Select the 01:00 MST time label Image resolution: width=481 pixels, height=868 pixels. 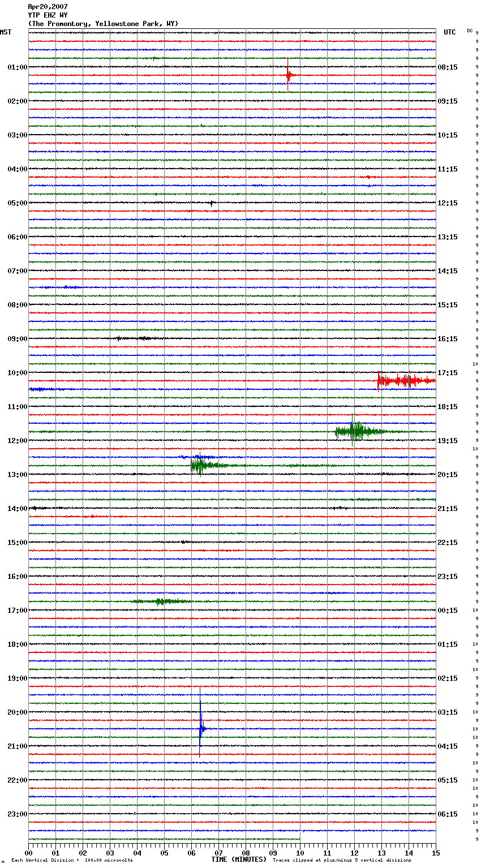point(18,67)
